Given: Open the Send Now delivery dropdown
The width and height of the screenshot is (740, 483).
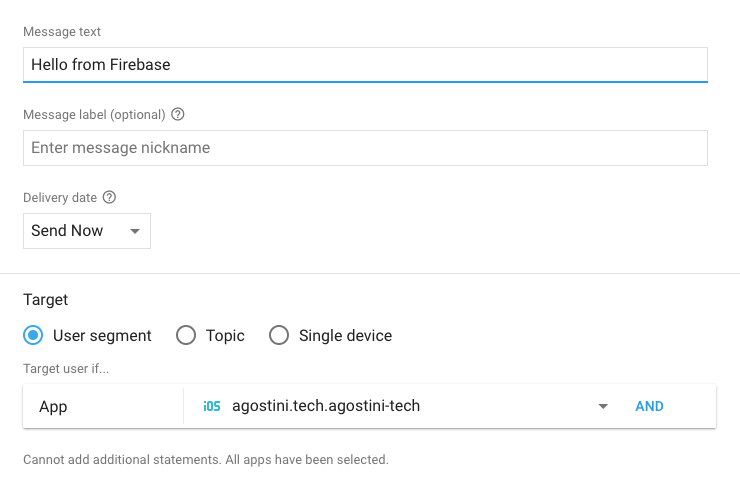Looking at the screenshot, I should click(x=86, y=231).
